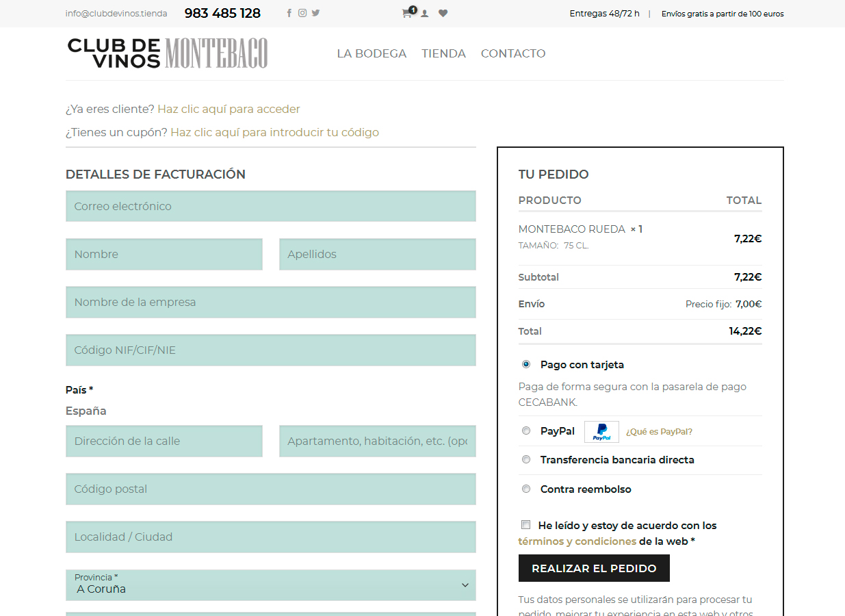Open the Instagram social icon

pyautogui.click(x=302, y=13)
